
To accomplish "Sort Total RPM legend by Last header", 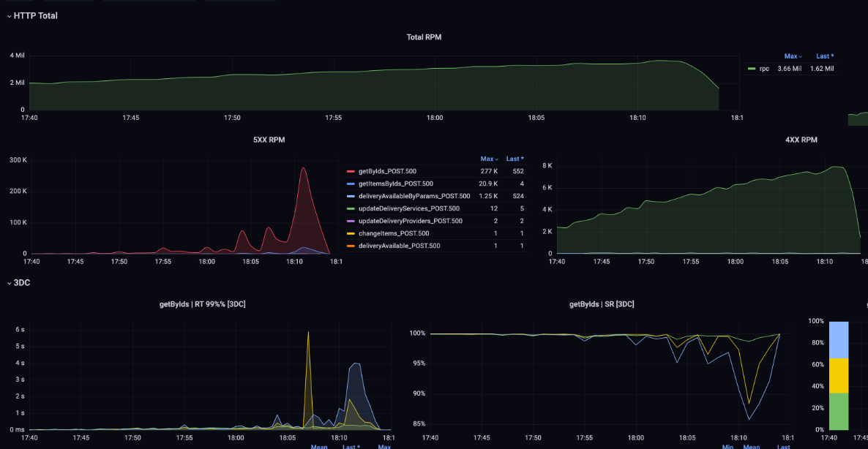I will click(824, 56).
